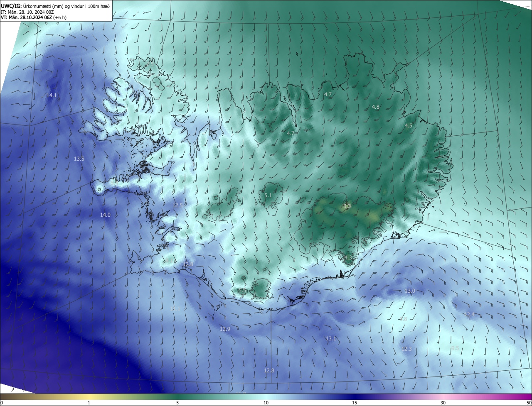Click the colorbar tick label 1

coord(89,403)
